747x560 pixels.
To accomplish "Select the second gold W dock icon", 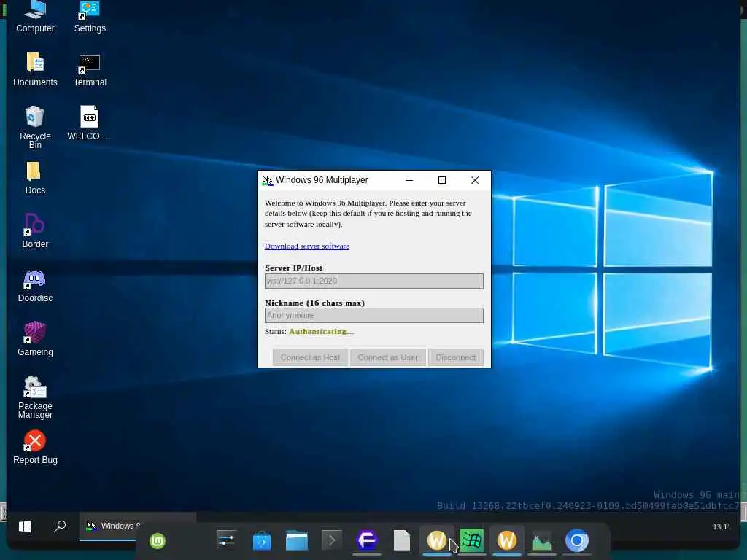I will (506, 540).
